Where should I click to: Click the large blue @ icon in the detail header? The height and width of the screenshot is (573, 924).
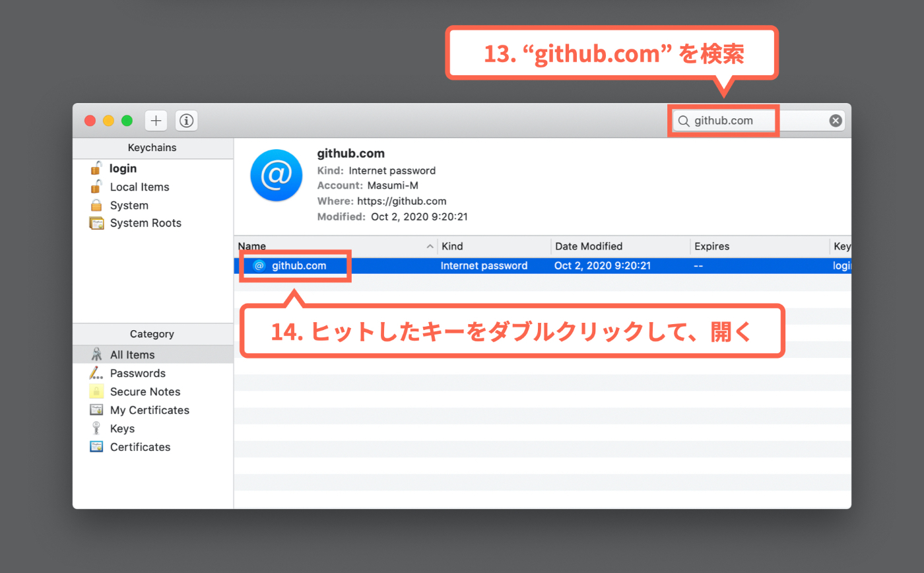point(276,176)
